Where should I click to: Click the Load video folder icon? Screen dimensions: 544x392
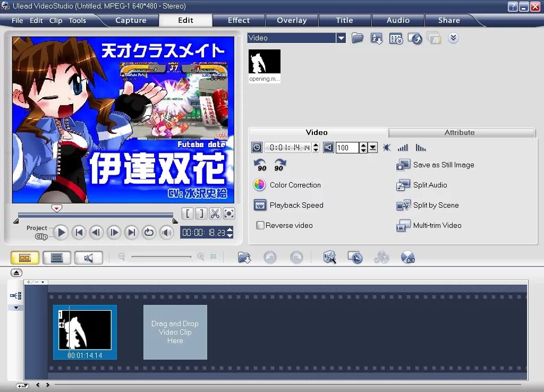(358, 38)
